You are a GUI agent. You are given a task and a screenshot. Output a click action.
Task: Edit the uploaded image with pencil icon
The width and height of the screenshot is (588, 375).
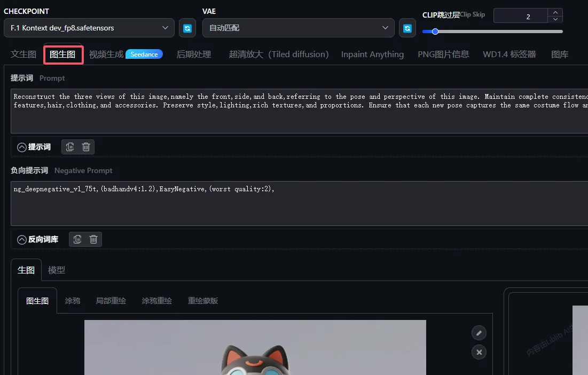point(479,333)
